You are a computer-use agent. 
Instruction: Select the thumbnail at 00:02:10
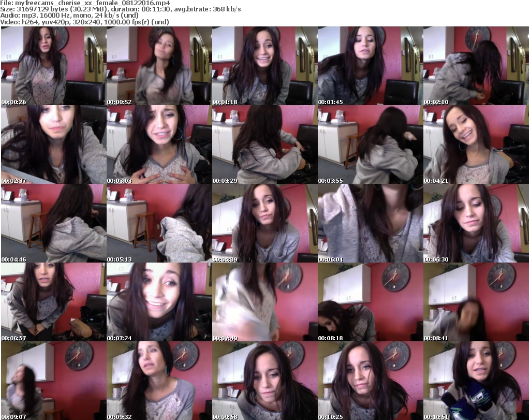point(476,66)
